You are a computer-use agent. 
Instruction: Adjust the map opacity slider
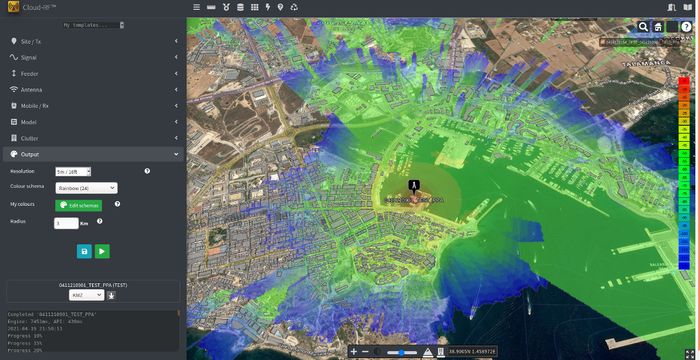[402, 352]
